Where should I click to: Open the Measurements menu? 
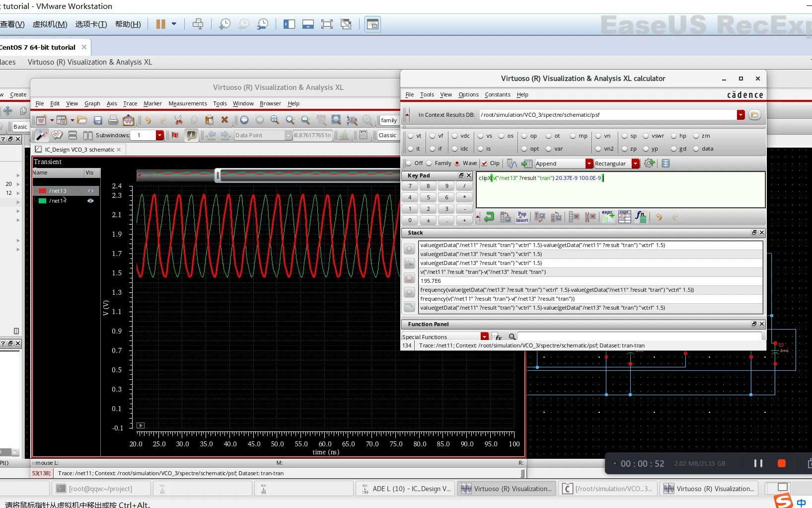(188, 103)
